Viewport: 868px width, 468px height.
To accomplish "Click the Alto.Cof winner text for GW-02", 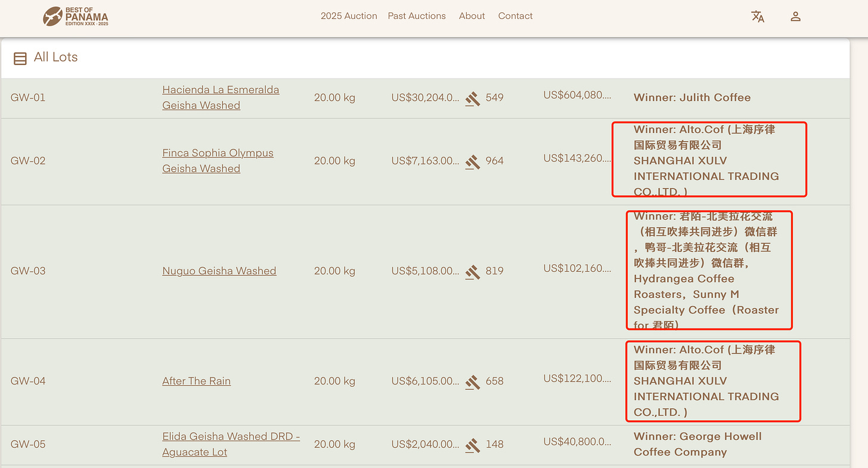I will 706,160.
